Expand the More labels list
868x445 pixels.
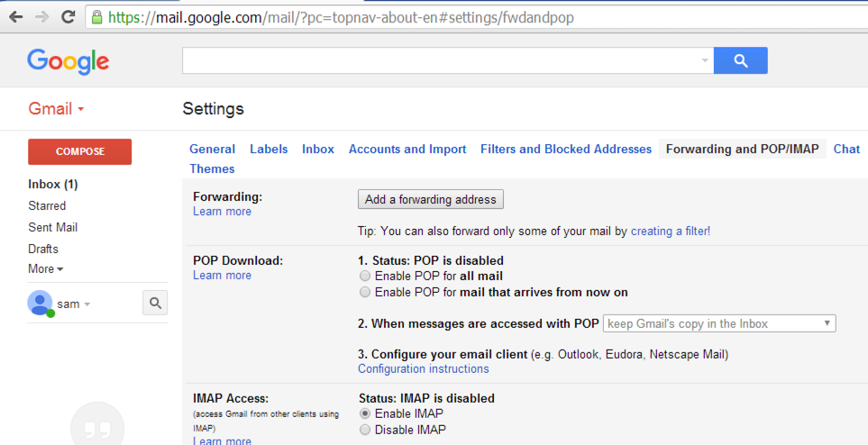click(x=45, y=268)
